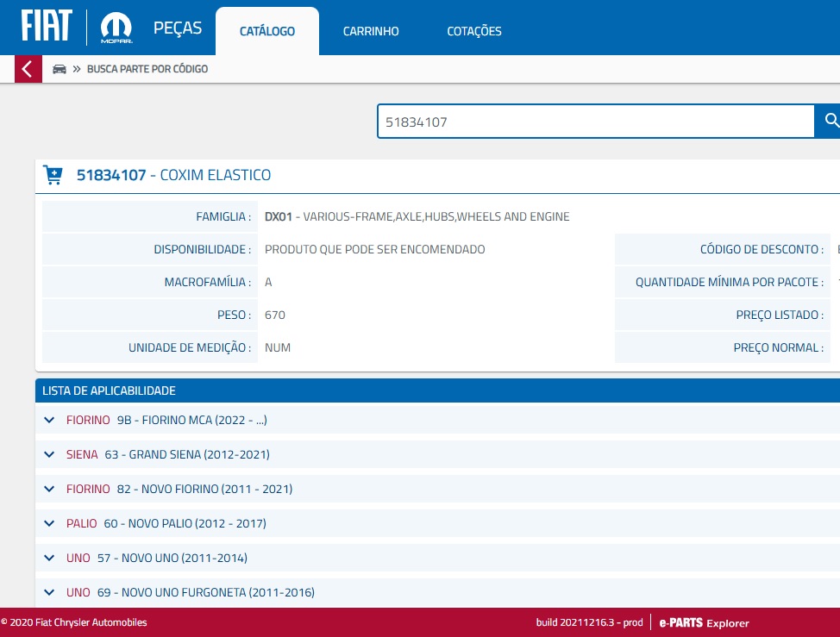The image size is (840, 637).
Task: Expand Palio 60 Novo Palio row
Action: tap(49, 523)
